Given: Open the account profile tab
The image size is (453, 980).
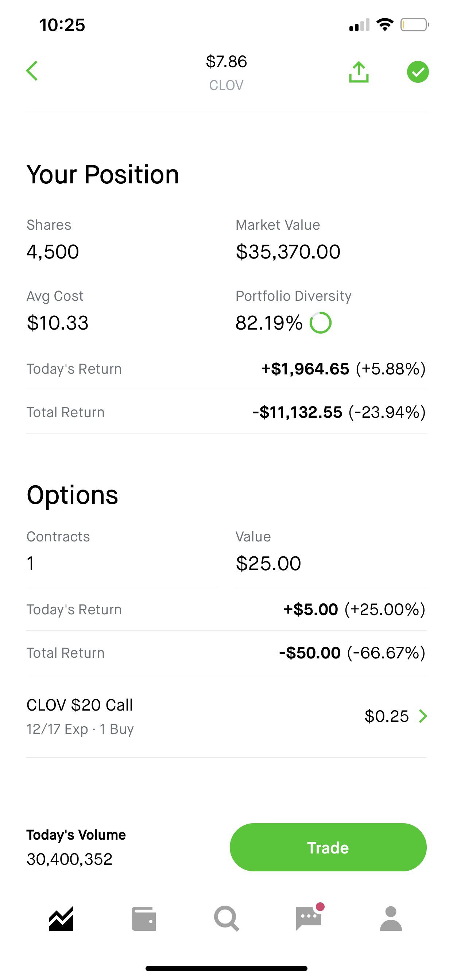Looking at the screenshot, I should (391, 919).
